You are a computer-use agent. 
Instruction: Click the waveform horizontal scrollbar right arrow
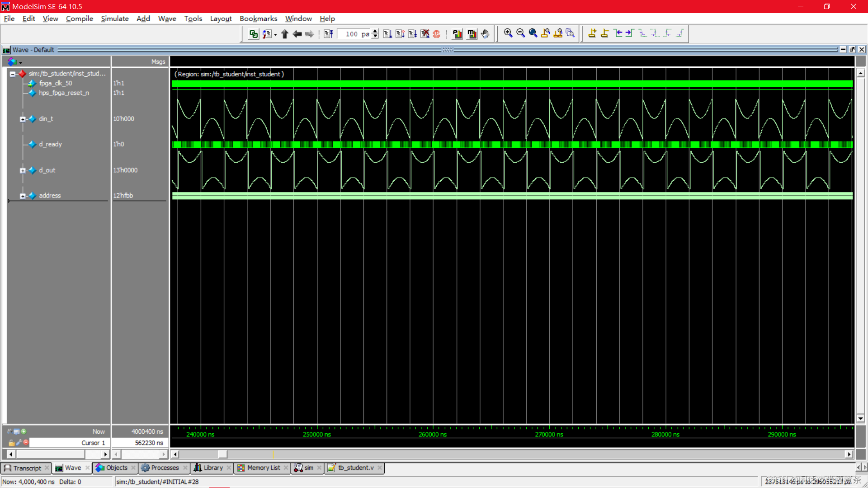pyautogui.click(x=849, y=454)
